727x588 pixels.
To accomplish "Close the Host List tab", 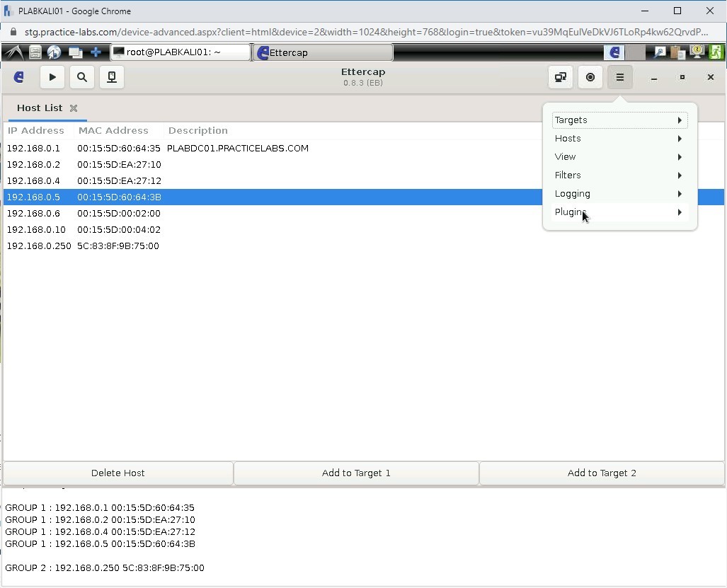I will pos(74,108).
